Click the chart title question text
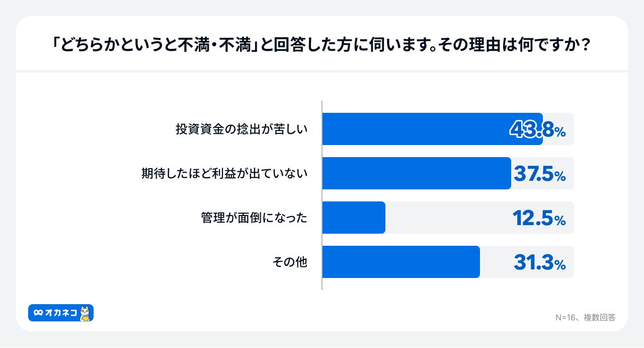 click(x=321, y=46)
